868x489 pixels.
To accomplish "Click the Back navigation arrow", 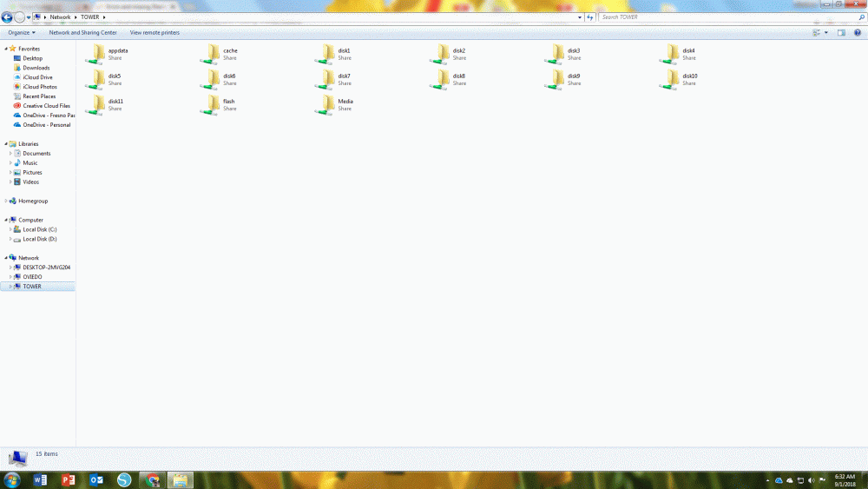I will (x=7, y=17).
